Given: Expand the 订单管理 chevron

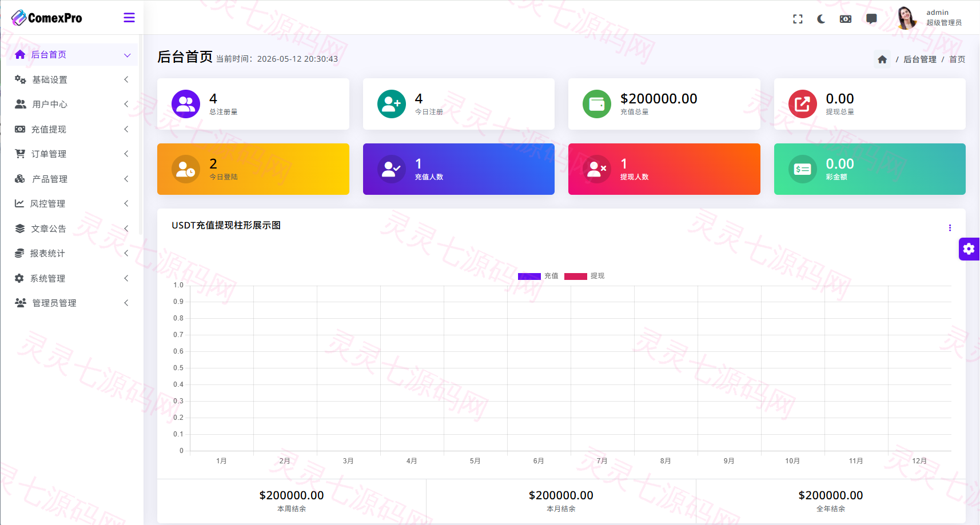Looking at the screenshot, I should pyautogui.click(x=126, y=154).
